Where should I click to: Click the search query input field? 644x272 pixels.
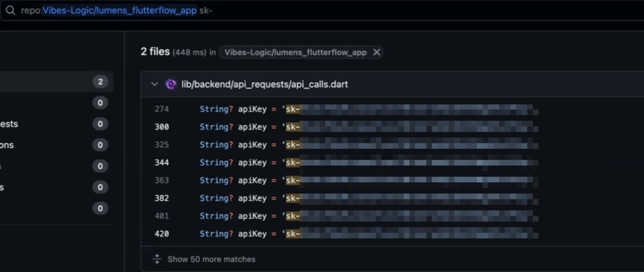click(x=323, y=10)
